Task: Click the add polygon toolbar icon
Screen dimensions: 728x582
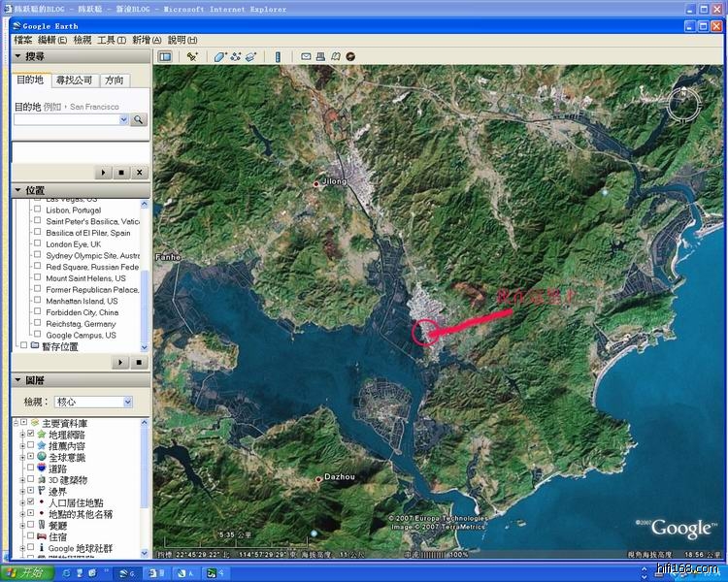Action: 220,57
